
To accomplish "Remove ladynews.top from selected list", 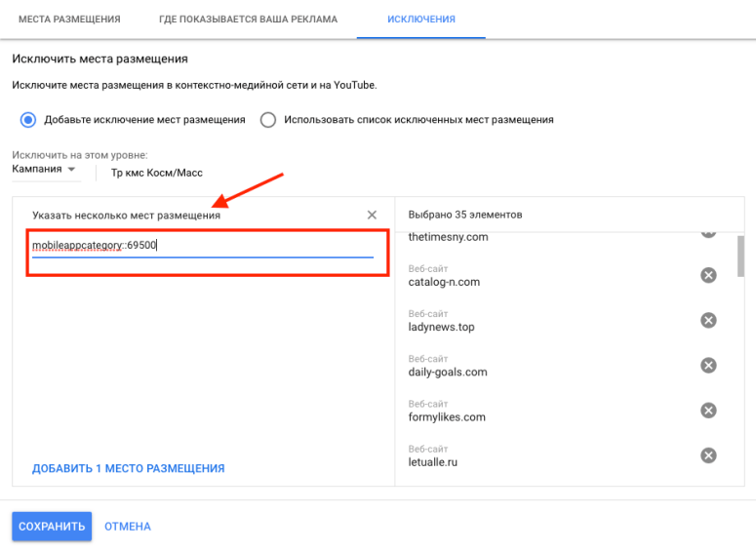I will [708, 320].
